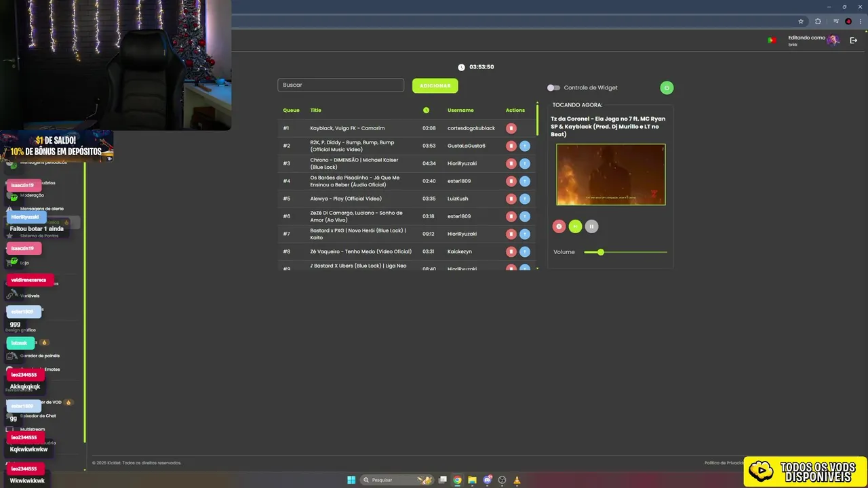Click the ADICIONAR button

coord(435,86)
